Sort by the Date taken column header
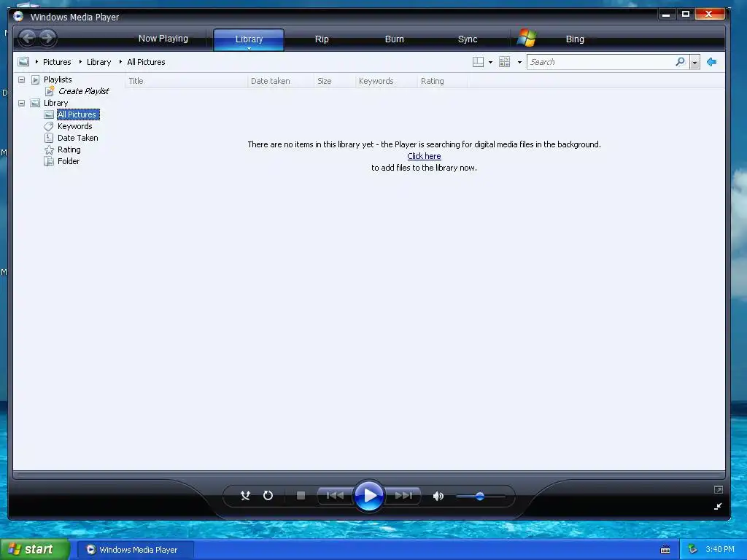The width and height of the screenshot is (747, 560). [x=281, y=81]
